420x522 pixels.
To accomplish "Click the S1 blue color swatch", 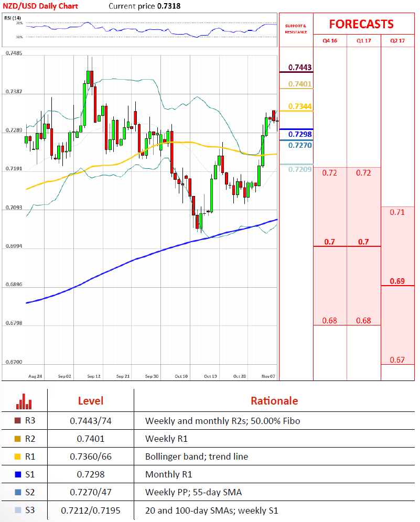I will (x=18, y=474).
